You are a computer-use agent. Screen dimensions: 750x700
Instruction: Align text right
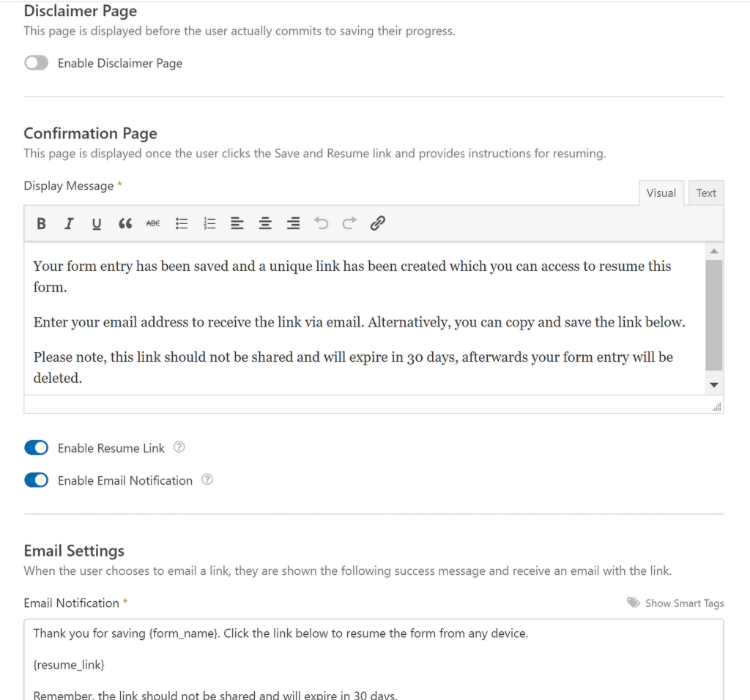(x=293, y=223)
